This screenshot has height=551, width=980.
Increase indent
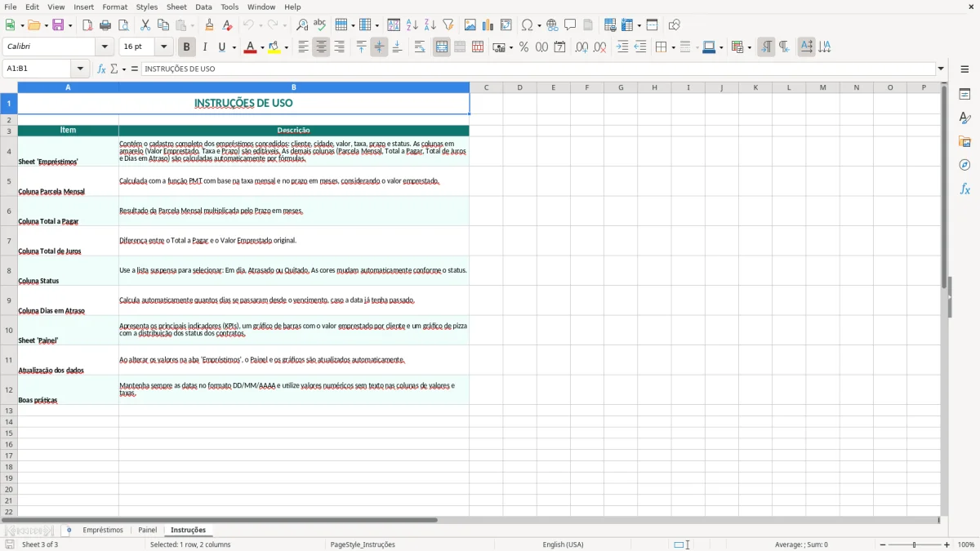(622, 47)
